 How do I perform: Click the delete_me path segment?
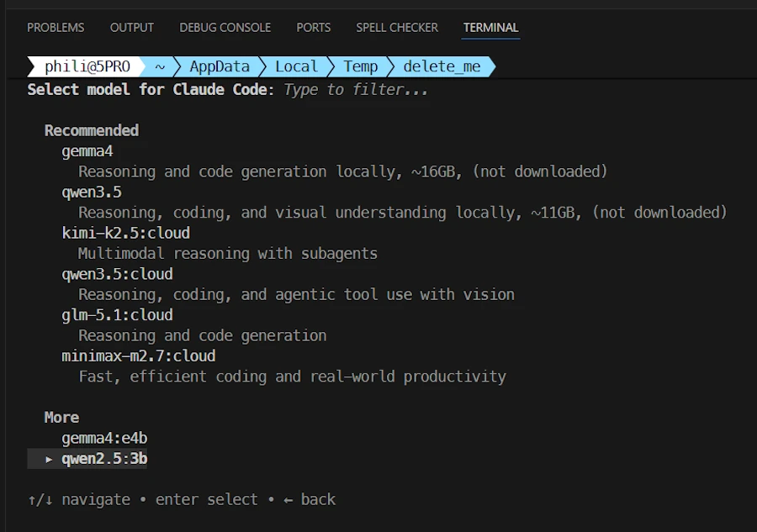tap(442, 66)
